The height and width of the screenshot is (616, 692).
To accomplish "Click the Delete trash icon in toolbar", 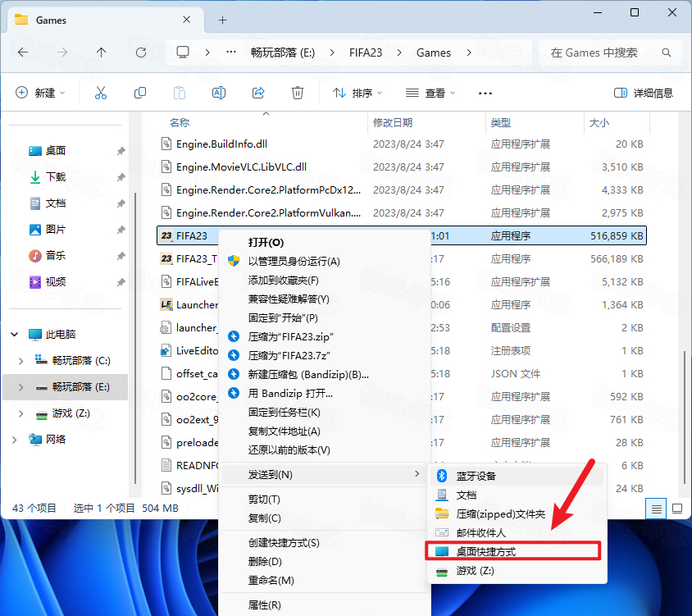I will pos(298,93).
